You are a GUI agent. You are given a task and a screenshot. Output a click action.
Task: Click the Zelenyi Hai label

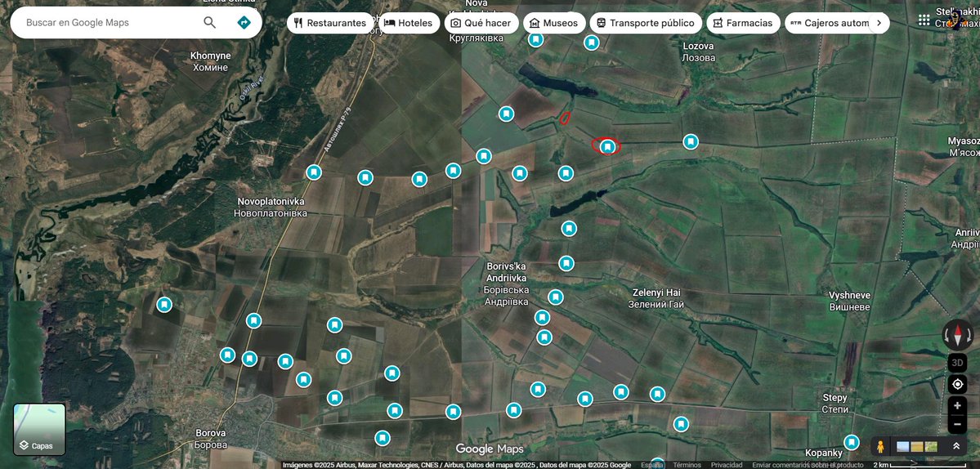[656, 298]
